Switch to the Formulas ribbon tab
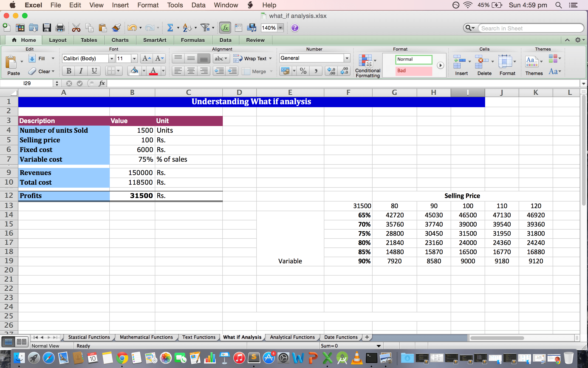 193,40
